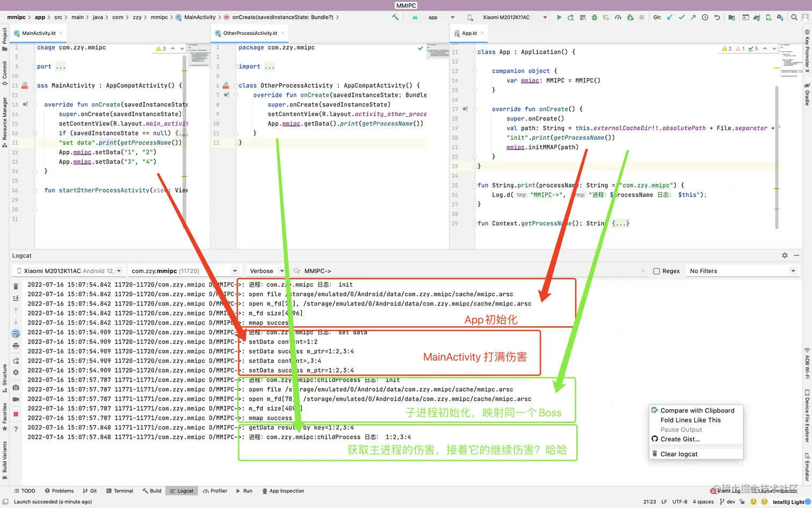
Task: Open the Logcat device selector Xiaomi M2012K11AC Android 12
Action: pyautogui.click(x=68, y=271)
